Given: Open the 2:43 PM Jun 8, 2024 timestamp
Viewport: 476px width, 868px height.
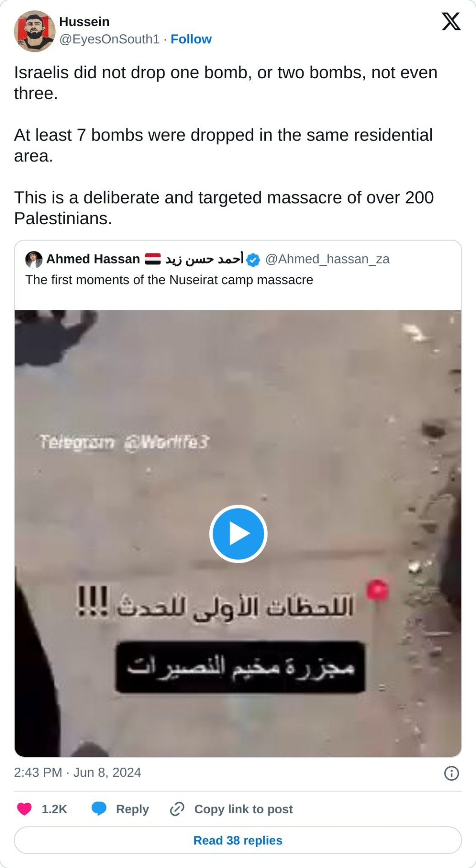Looking at the screenshot, I should tap(78, 772).
